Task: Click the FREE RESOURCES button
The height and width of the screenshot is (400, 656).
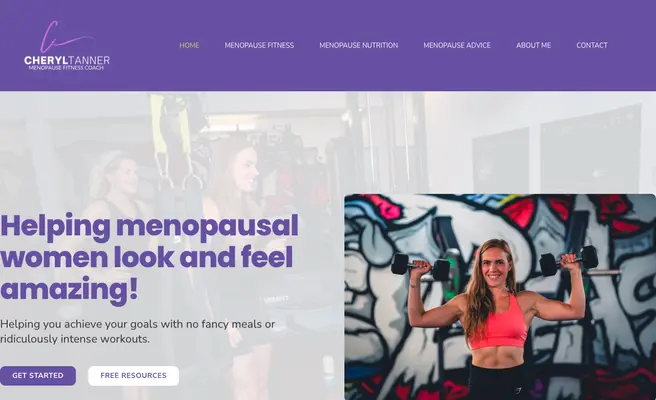Action: coord(133,376)
